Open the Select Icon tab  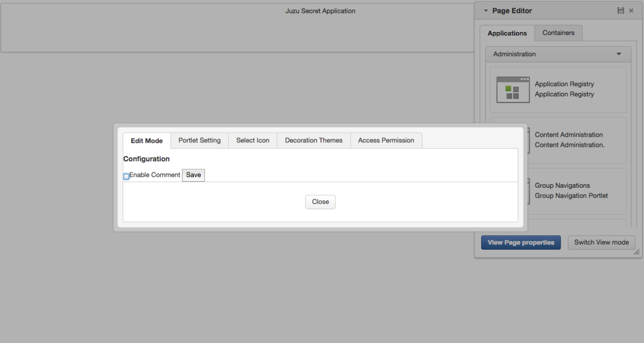252,140
